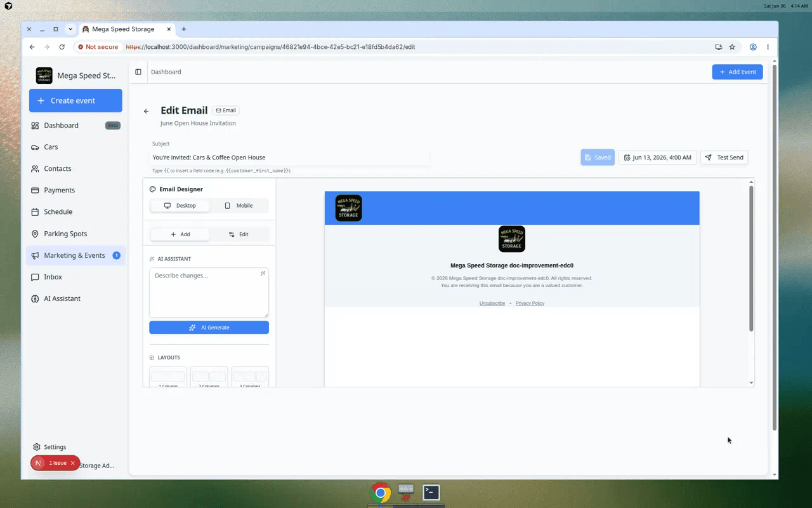Click the Email type badge
Screen dimensions: 812x508
pyautogui.click(x=226, y=110)
